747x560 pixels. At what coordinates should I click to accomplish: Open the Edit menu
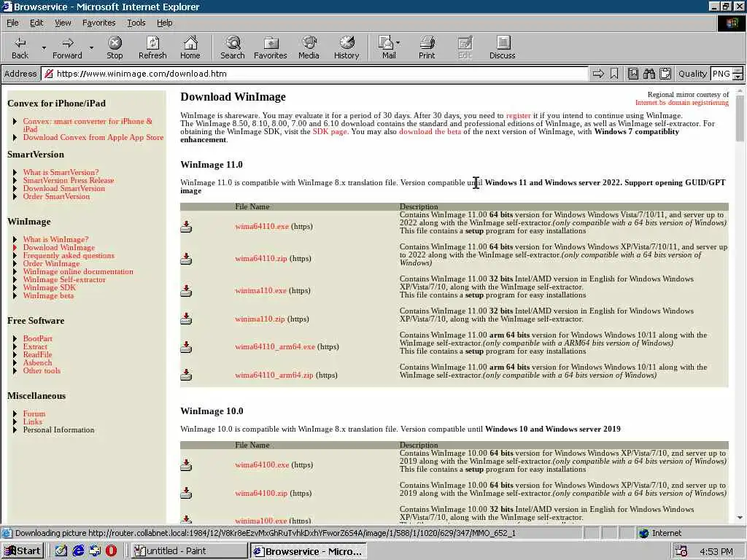pos(36,23)
